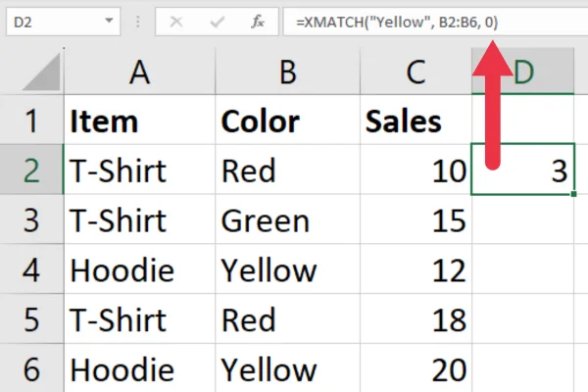Screen dimensions: 588x392
Task: Click the Sales cell with value 20
Action: [x=416, y=368]
